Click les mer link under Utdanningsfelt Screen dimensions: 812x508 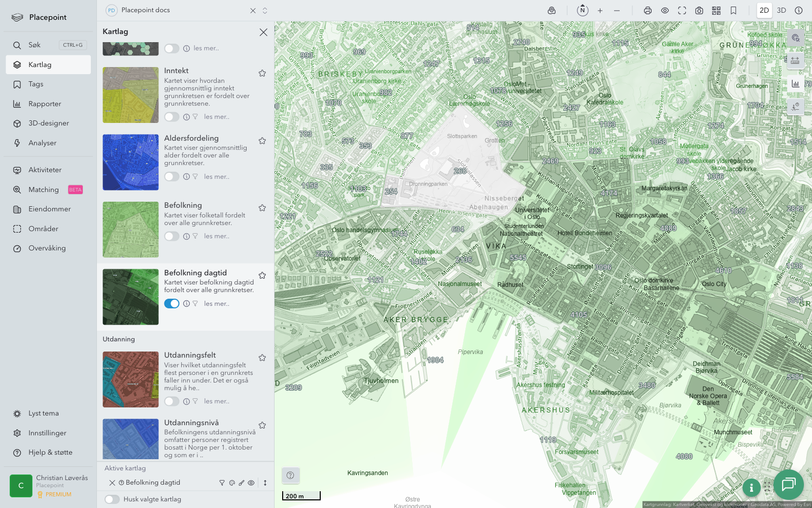(x=217, y=401)
